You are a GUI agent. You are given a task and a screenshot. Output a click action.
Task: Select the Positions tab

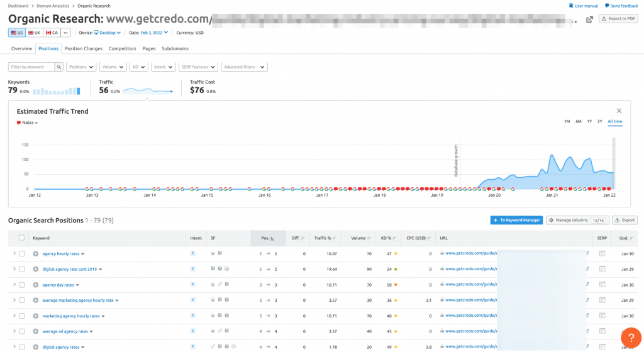point(48,48)
